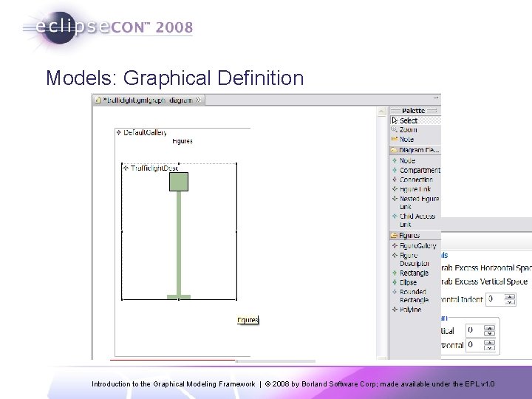
Task: Decrease the Horizontal span value
Action: [x=489, y=348]
